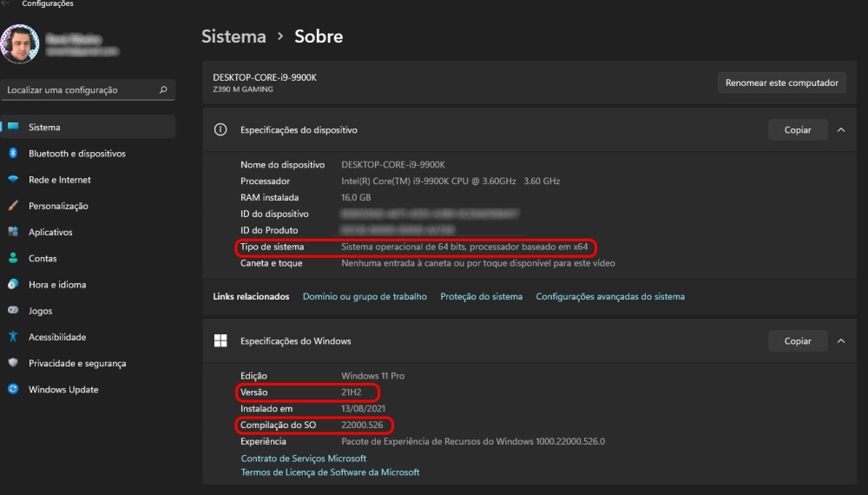Click the info icon beside Especificações do dispositivo

tap(220, 129)
